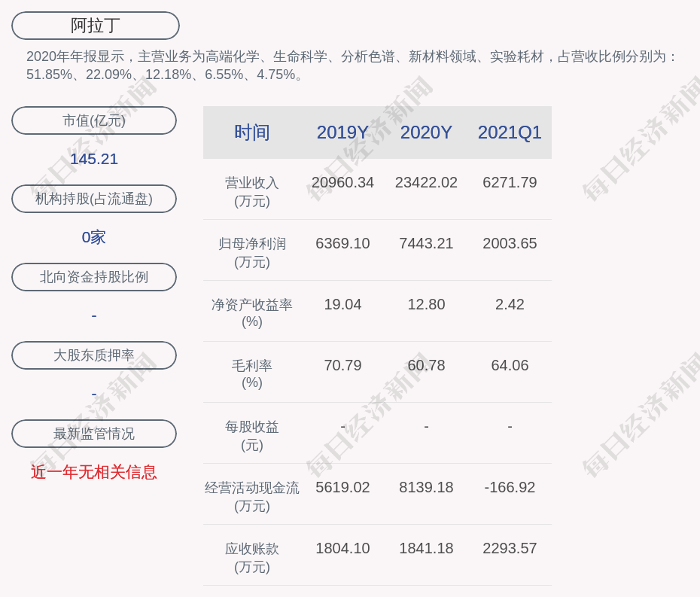Click ROE value 12.80
700x597 pixels.
pos(426,305)
